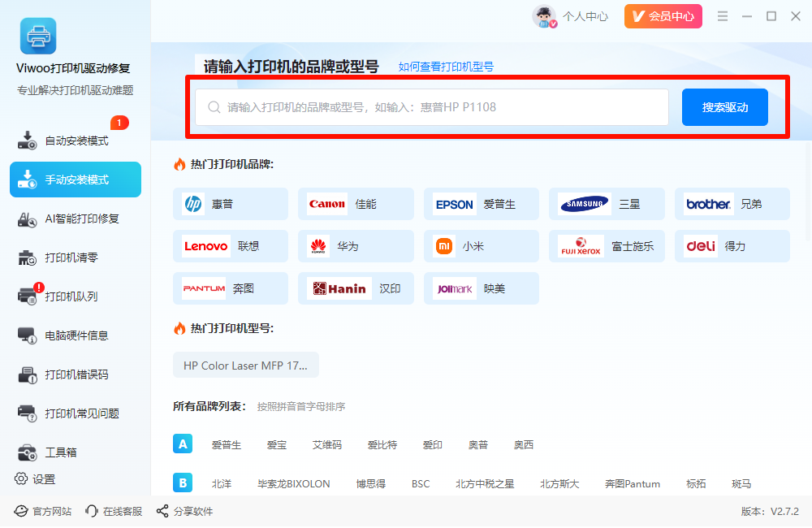
Task: Click 爱普生 in the A row
Action: 227,444
